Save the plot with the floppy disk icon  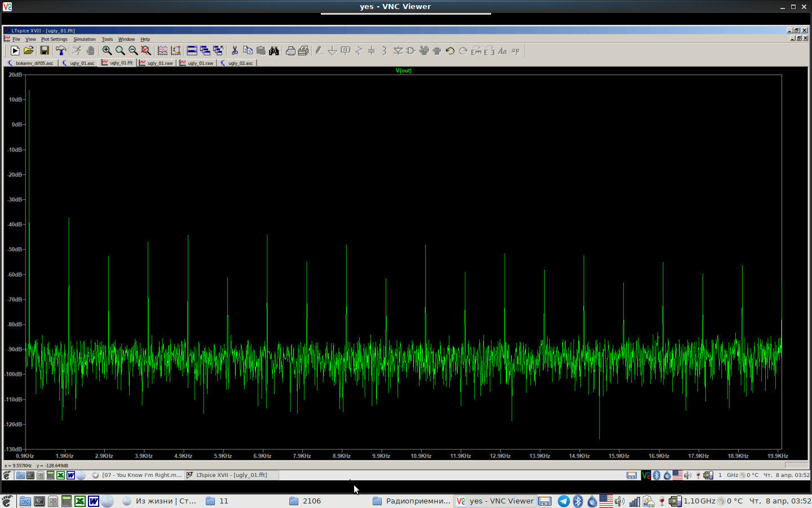tap(45, 51)
